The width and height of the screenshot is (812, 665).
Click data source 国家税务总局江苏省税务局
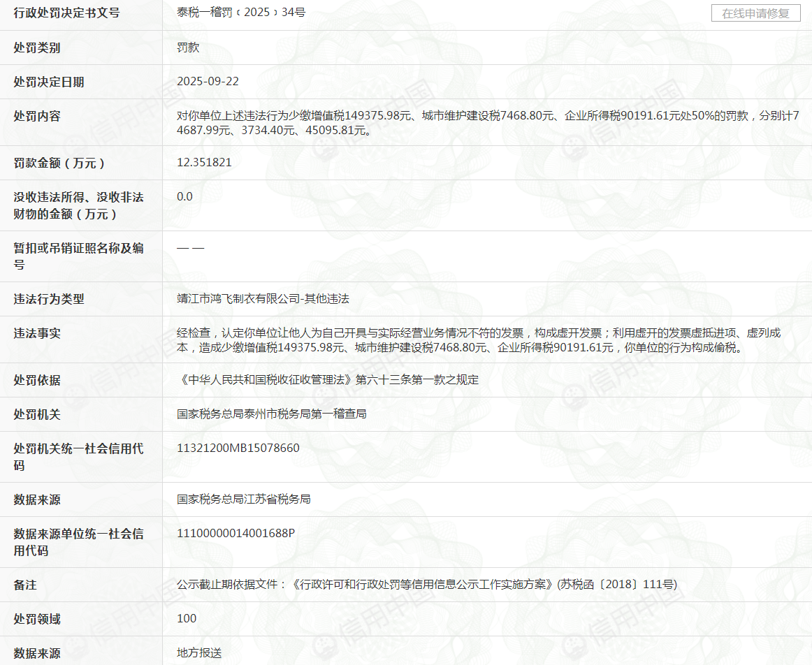click(244, 499)
